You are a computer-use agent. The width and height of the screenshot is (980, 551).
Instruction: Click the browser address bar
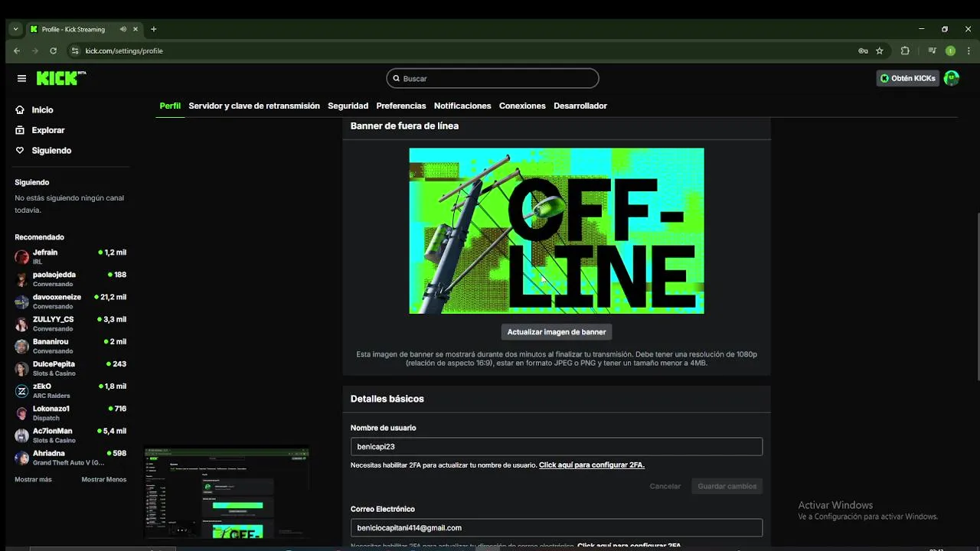pos(459,51)
